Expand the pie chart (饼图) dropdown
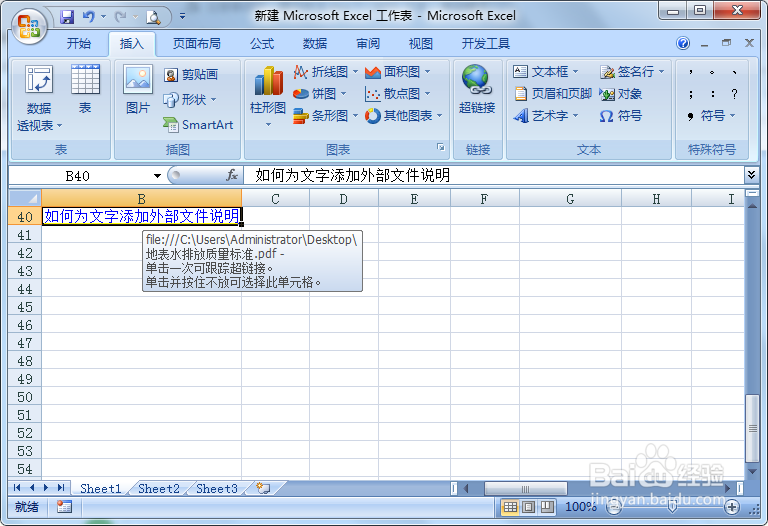This screenshot has height=526, width=768. tap(343, 94)
